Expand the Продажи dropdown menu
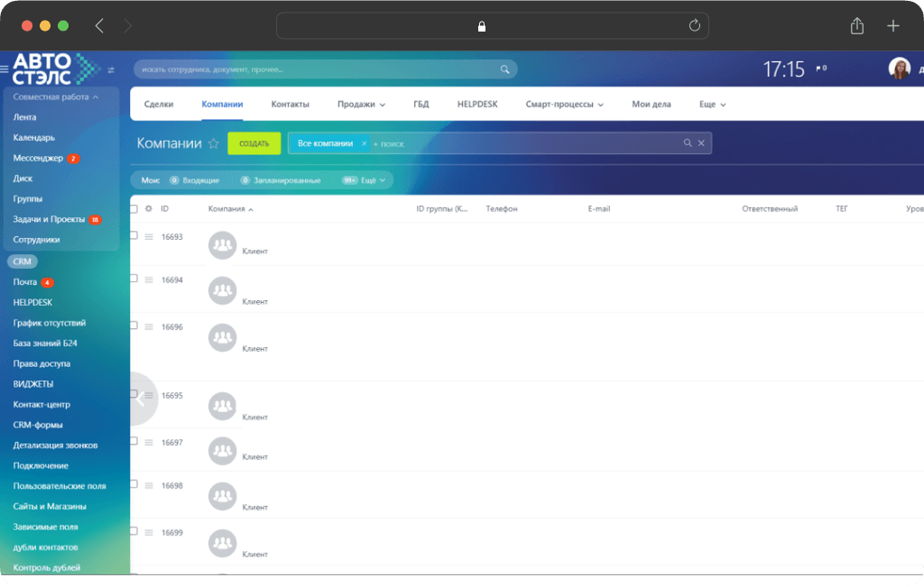924x587 pixels. tap(361, 105)
